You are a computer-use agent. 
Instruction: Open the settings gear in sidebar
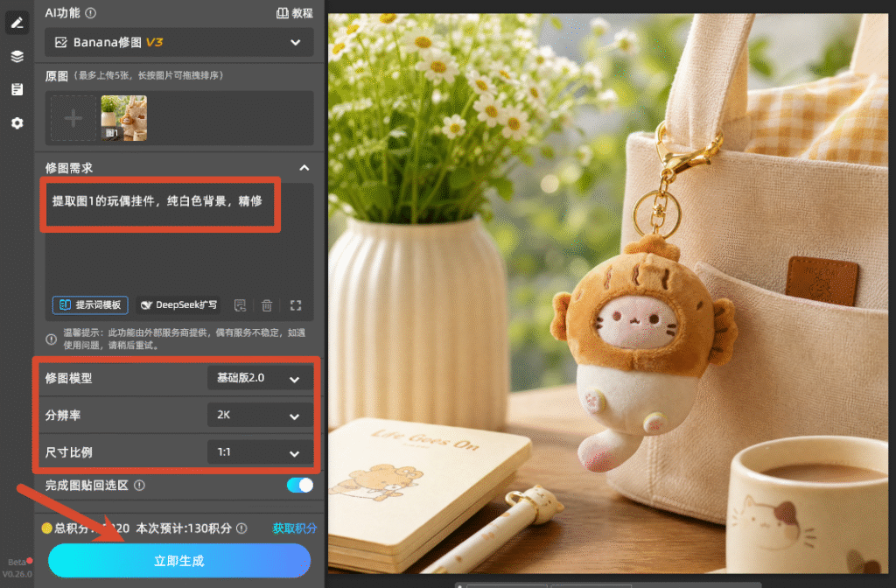click(x=17, y=122)
